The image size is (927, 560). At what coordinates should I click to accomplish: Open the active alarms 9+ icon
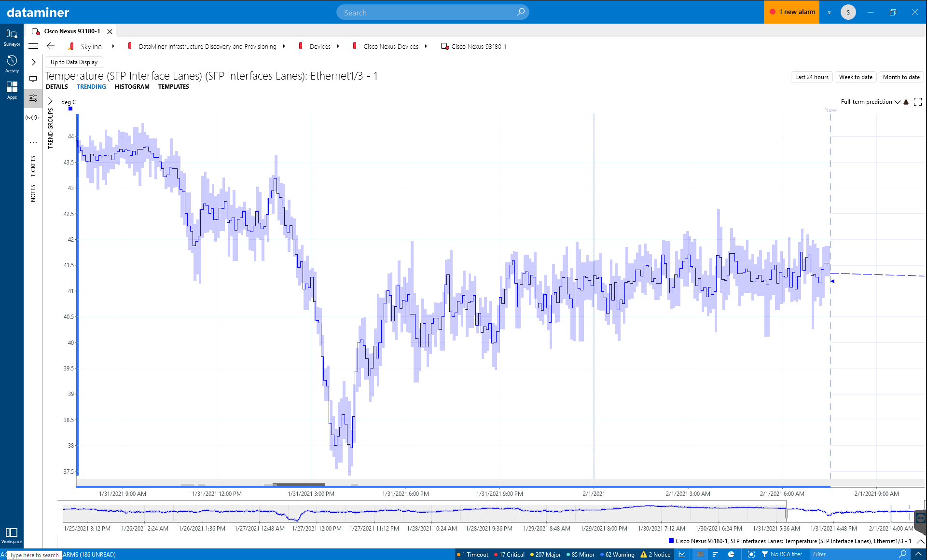coord(33,118)
